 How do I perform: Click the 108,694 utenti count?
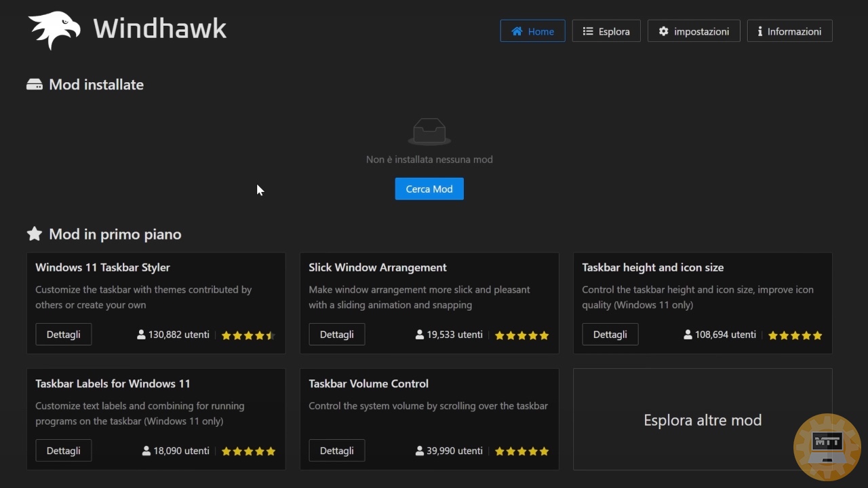pyautogui.click(x=726, y=335)
